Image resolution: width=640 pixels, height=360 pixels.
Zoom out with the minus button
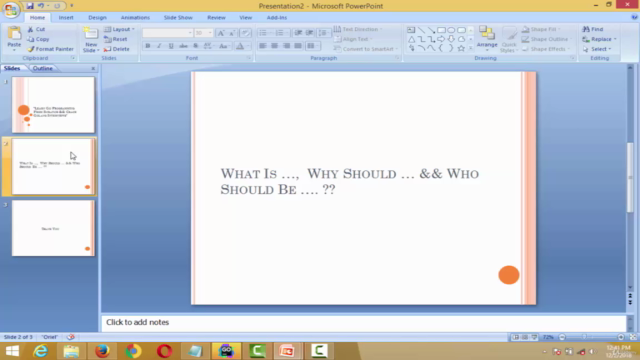click(x=562, y=337)
